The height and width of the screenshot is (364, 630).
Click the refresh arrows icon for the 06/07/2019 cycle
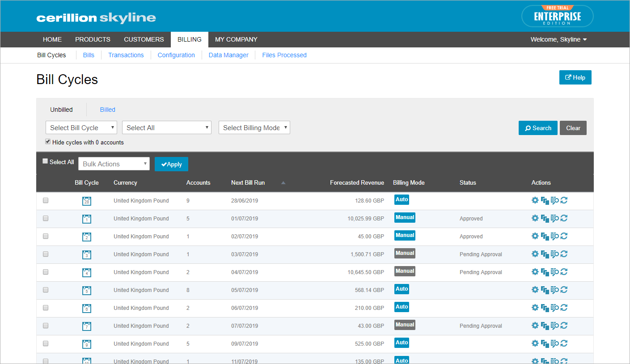pos(564,307)
